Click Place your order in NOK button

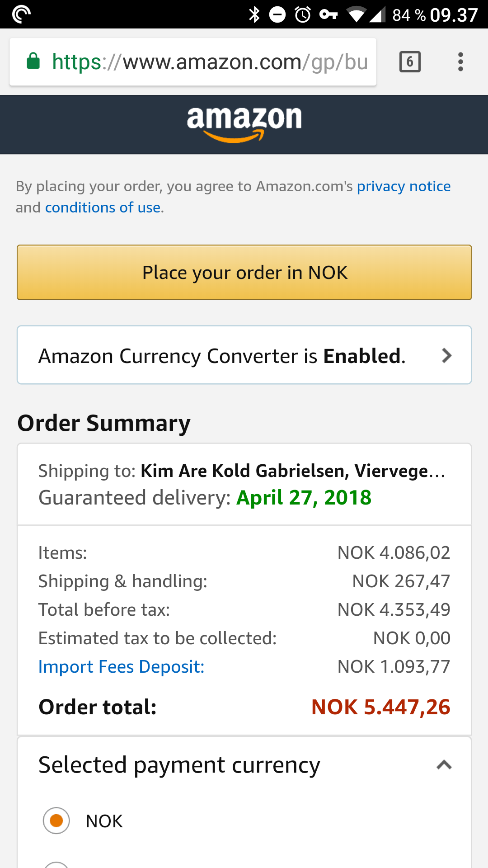[x=244, y=272]
